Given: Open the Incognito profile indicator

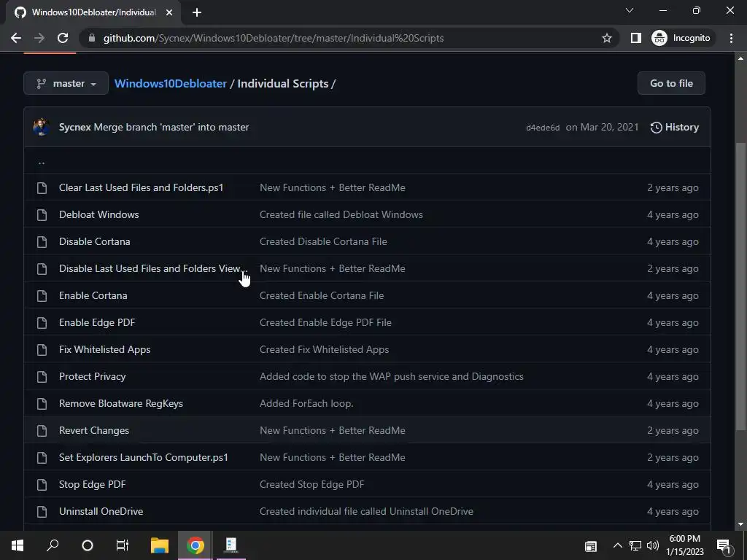Looking at the screenshot, I should [681, 38].
